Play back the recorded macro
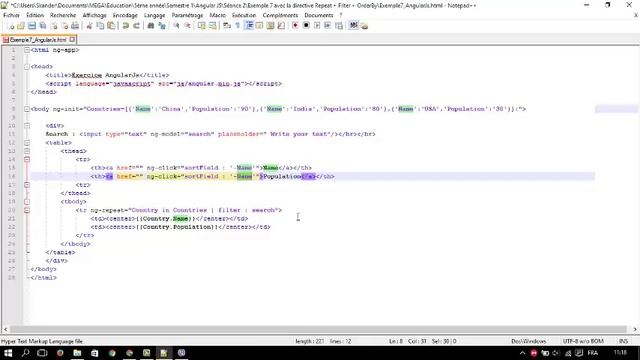The image size is (640, 360). point(317,26)
